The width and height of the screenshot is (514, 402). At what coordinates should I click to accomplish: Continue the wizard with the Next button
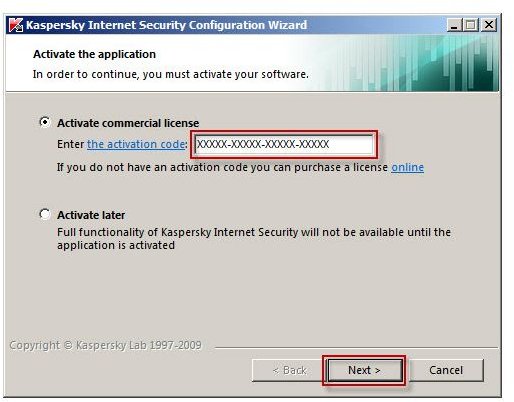click(364, 370)
